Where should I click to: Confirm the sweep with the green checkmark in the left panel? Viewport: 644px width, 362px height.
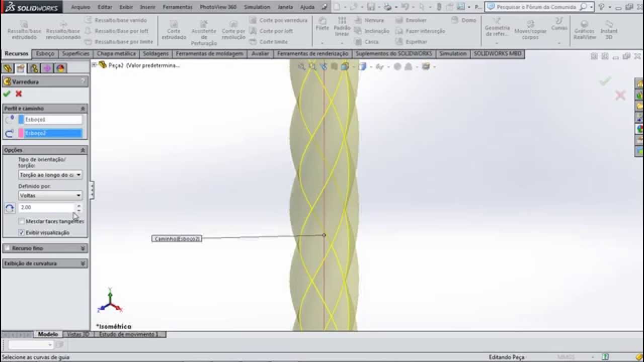(7, 94)
